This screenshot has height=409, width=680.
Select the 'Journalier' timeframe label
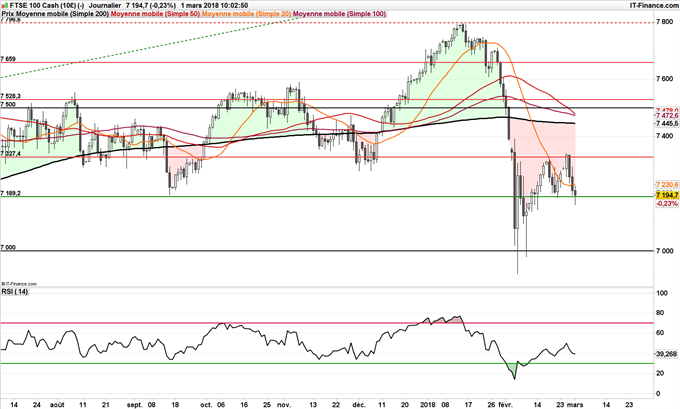coord(105,5)
